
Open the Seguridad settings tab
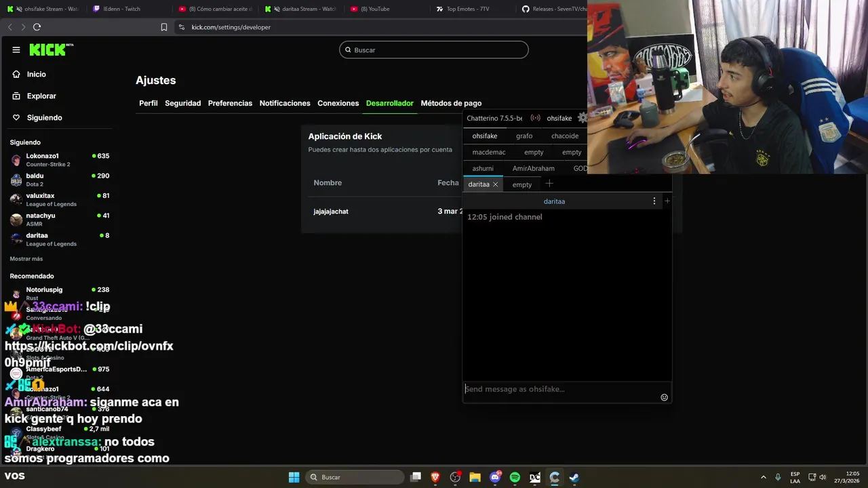[x=183, y=103]
